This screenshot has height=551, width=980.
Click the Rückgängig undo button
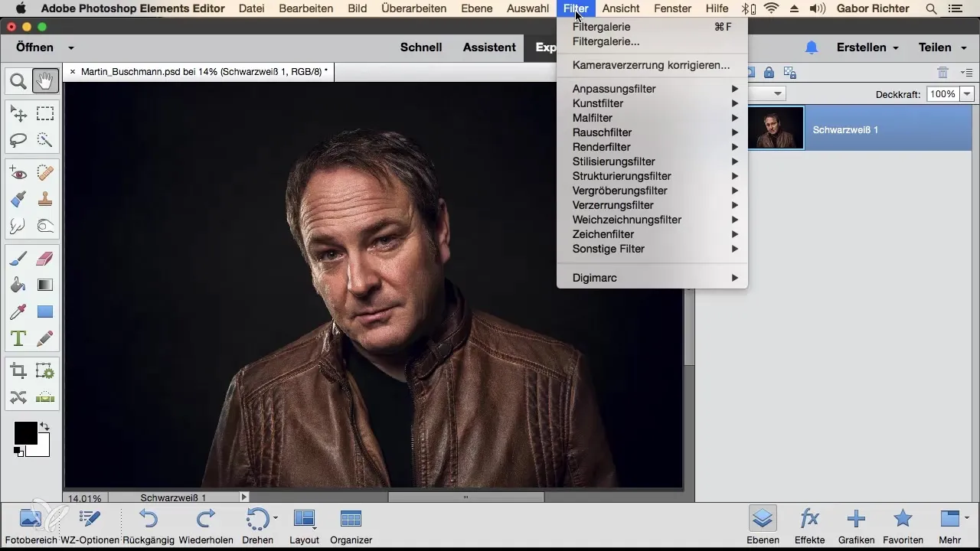[x=148, y=526]
